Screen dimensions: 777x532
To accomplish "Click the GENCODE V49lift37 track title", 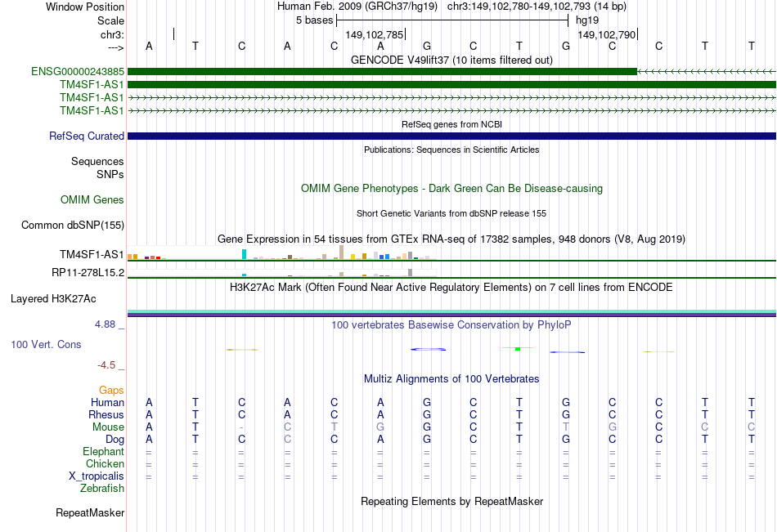I will pyautogui.click(x=451, y=60).
